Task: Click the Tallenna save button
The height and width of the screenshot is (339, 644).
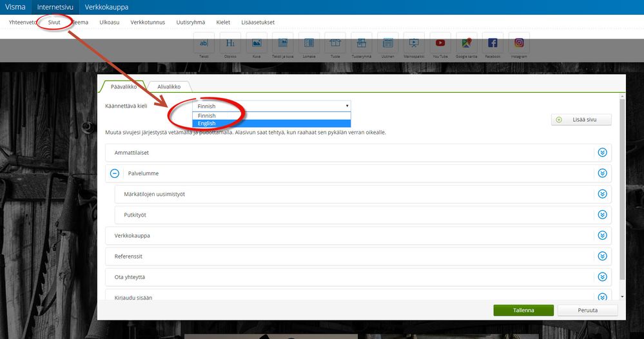Action: coord(523,310)
